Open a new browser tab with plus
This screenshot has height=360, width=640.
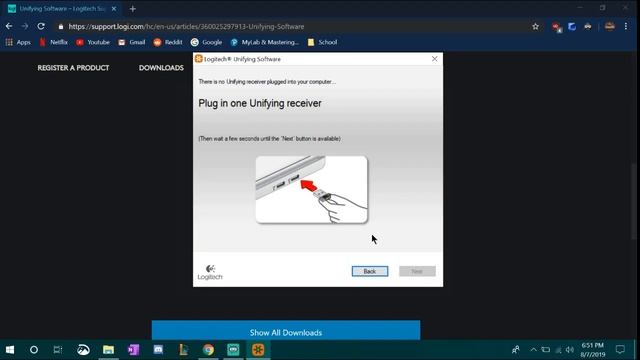[x=133, y=9]
